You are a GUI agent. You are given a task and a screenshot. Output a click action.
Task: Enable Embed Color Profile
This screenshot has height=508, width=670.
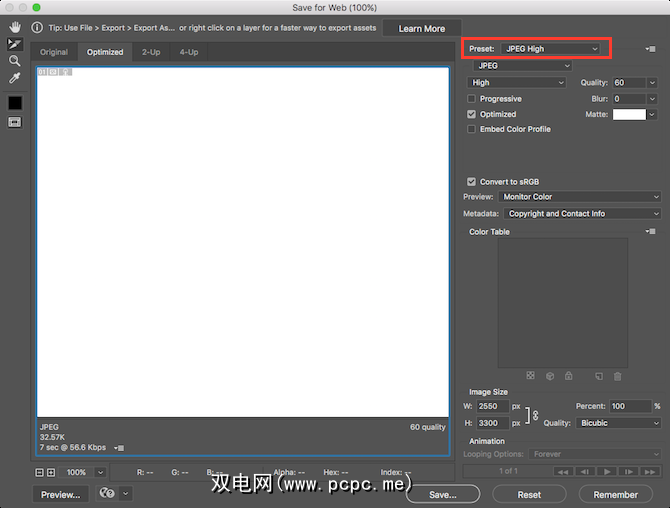coord(471,129)
